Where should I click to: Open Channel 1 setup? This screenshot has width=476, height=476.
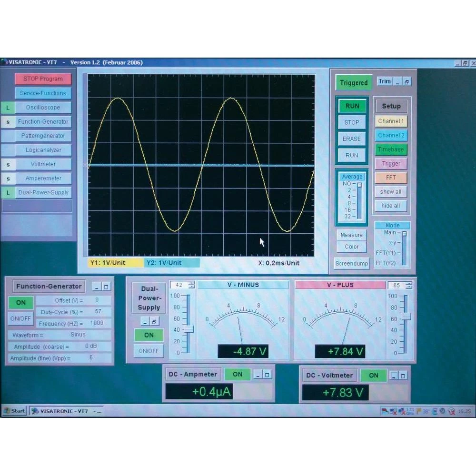[391, 121]
